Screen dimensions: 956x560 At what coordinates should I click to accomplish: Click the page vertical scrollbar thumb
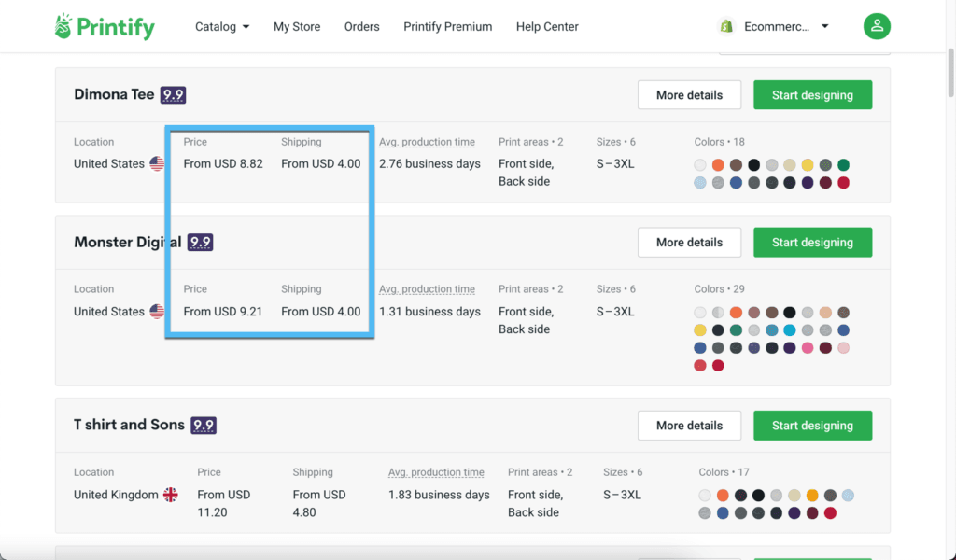[950, 71]
